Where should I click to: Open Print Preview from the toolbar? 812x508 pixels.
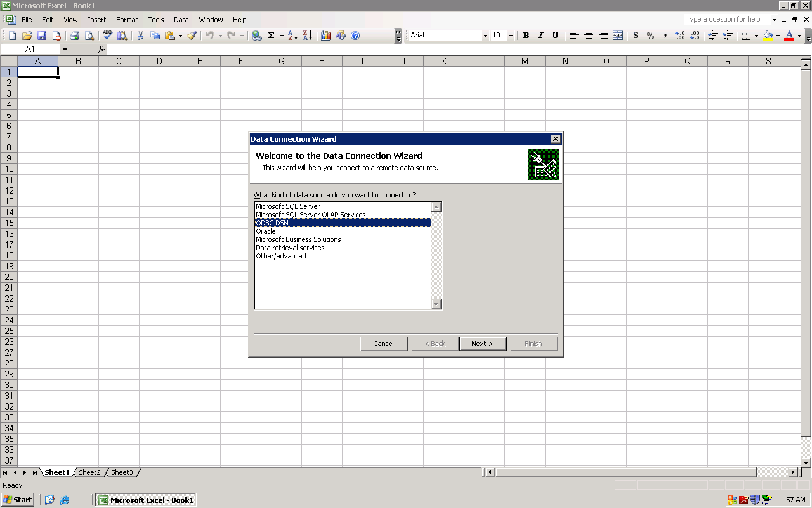tap(89, 36)
